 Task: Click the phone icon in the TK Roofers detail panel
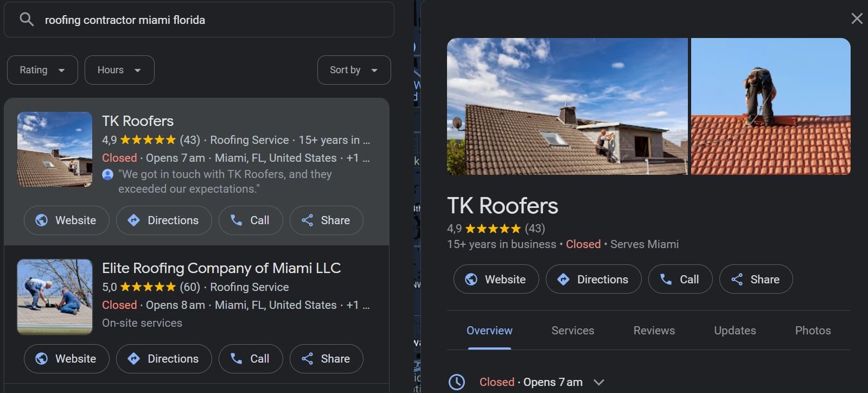[x=666, y=279]
